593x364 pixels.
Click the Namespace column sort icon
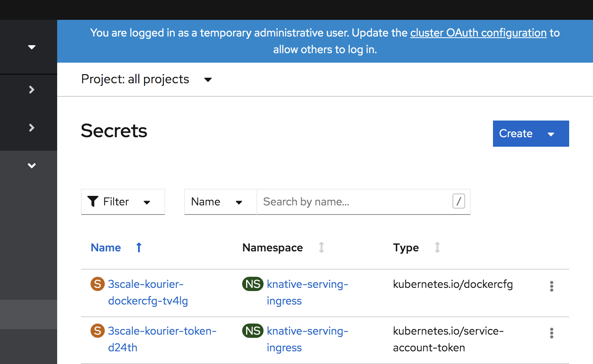click(x=322, y=248)
